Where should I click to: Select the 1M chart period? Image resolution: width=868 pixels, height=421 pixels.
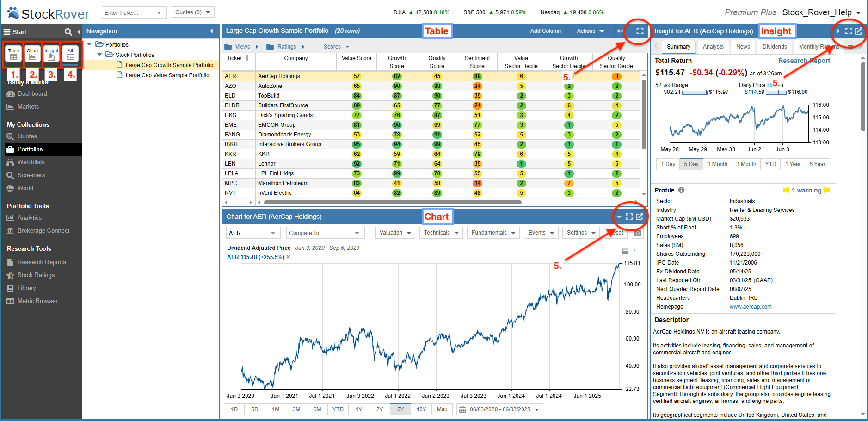click(276, 409)
